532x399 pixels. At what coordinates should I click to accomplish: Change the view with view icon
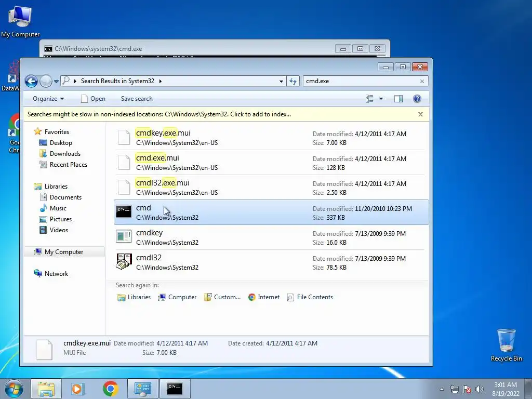click(369, 99)
